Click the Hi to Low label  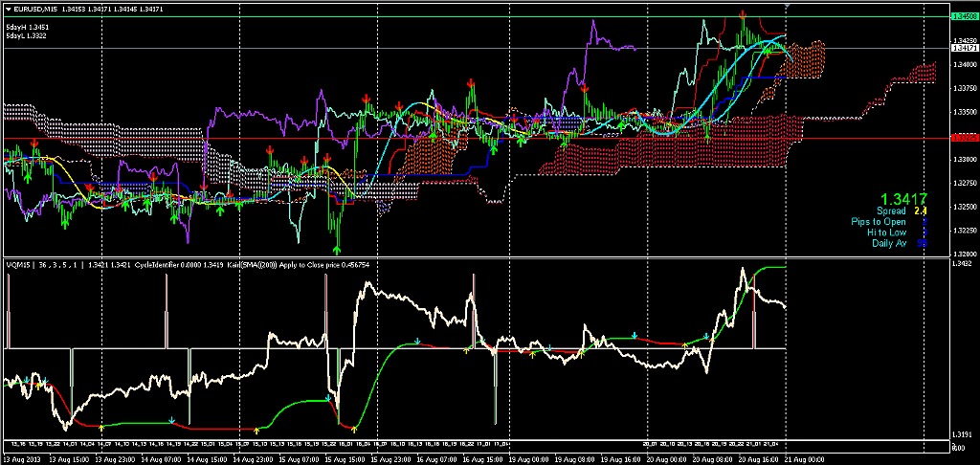click(x=886, y=232)
